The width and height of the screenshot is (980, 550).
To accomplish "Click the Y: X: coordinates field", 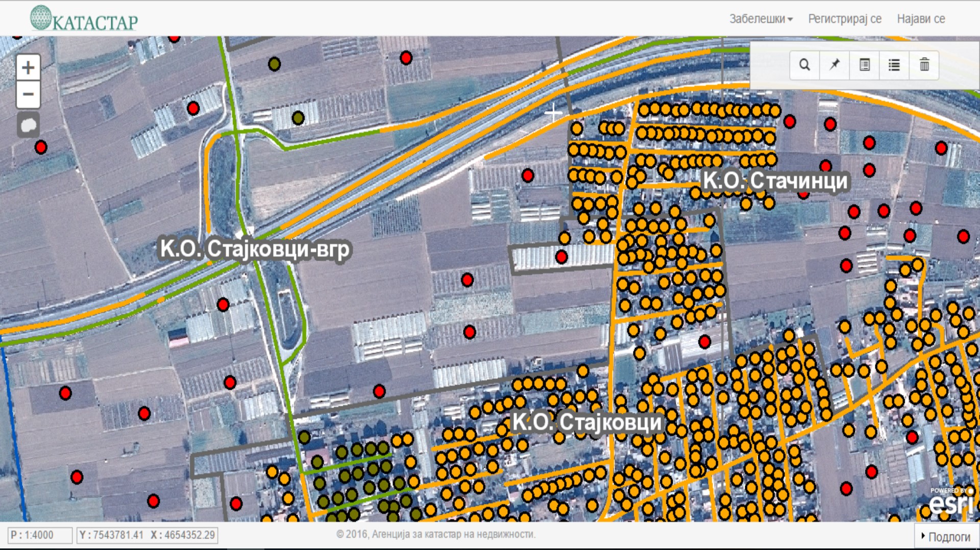I will 147,535.
